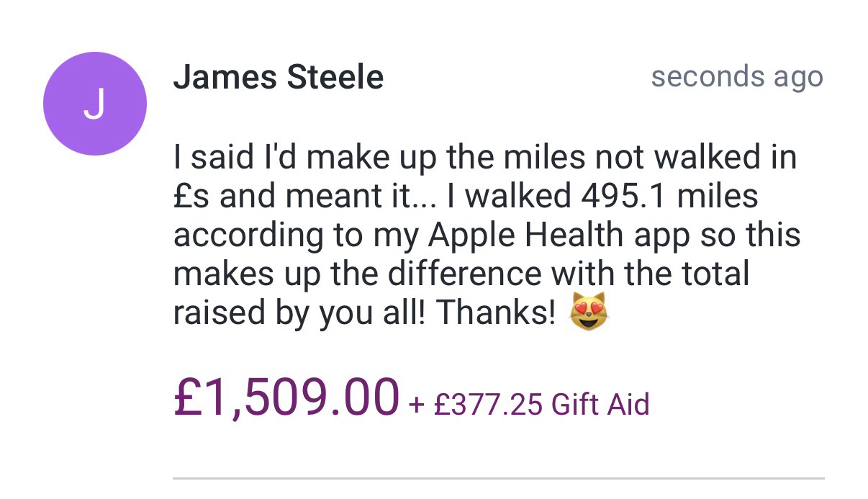Viewport: 868px width, 499px height.
Task: Click the £377.25 amount
Action: click(487, 404)
